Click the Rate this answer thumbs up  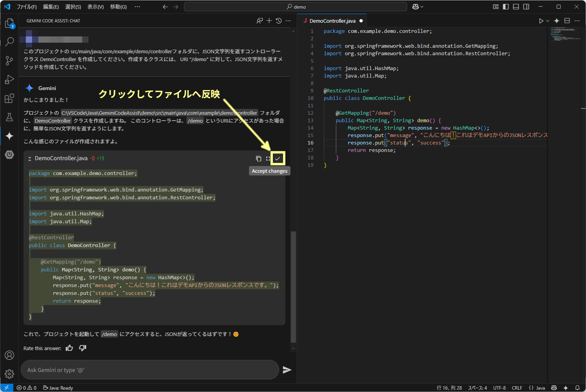(x=69, y=348)
